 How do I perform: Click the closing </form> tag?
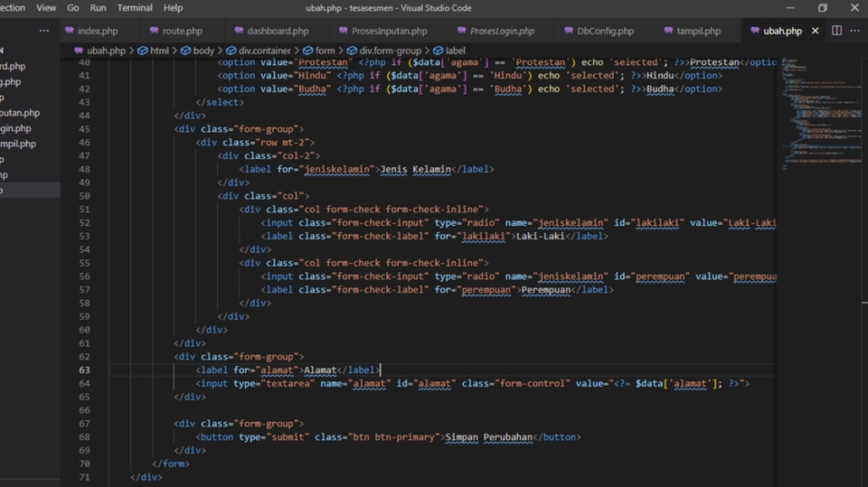coord(171,464)
